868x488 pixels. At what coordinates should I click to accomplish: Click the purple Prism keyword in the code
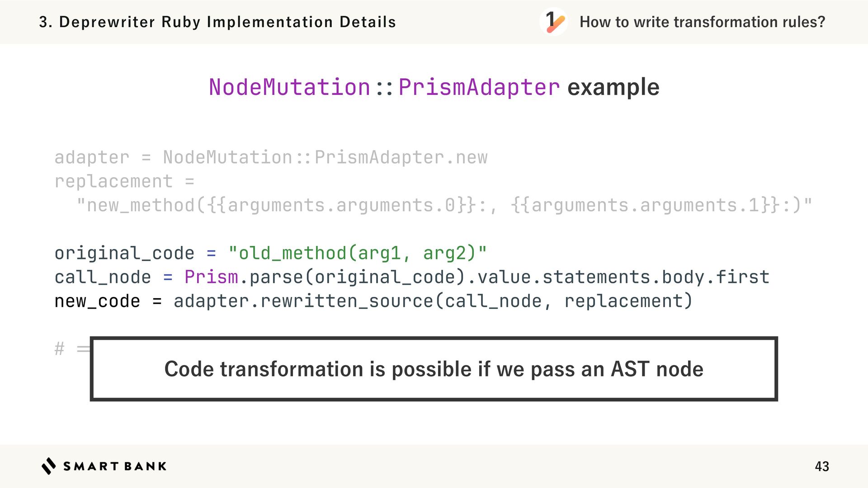(211, 277)
